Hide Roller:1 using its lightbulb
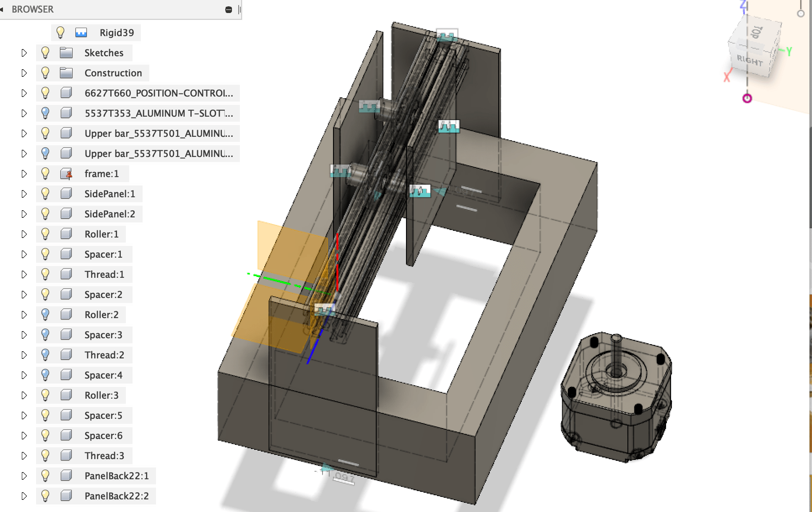Screen dimensions: 812x512 (45, 234)
